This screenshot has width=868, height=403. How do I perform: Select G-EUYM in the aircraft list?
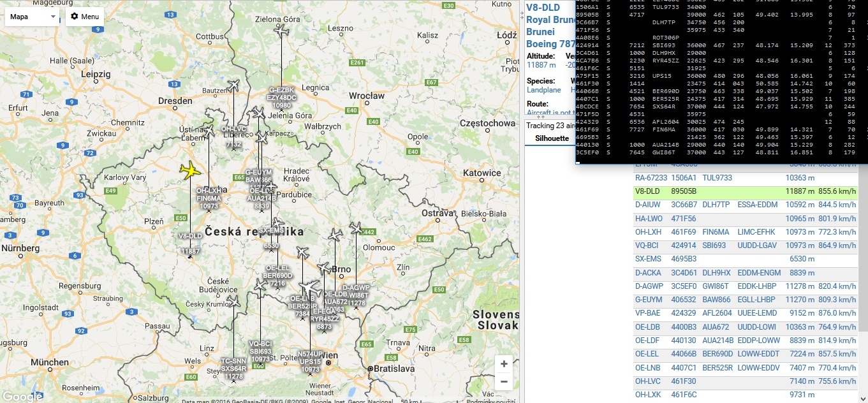(x=745, y=300)
